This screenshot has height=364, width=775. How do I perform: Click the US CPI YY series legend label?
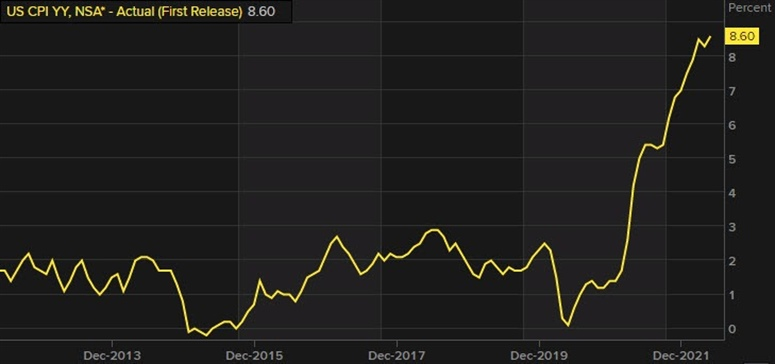[124, 11]
